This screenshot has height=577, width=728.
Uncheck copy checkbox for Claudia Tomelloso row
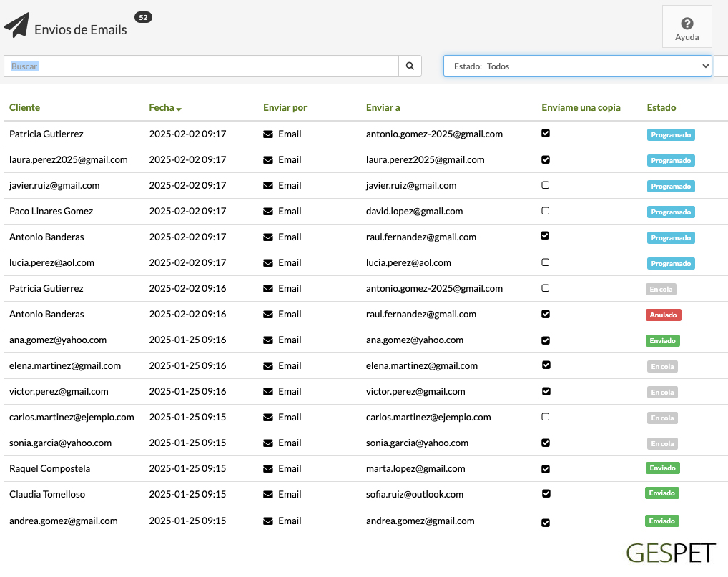(x=546, y=493)
